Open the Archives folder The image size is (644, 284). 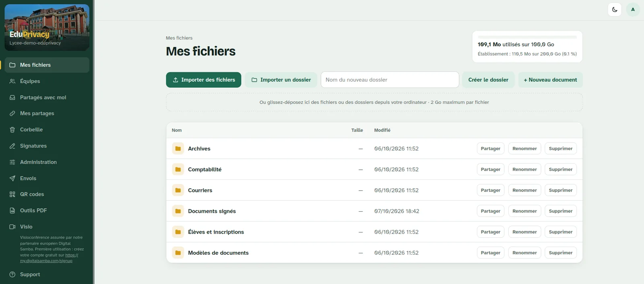pyautogui.click(x=199, y=148)
